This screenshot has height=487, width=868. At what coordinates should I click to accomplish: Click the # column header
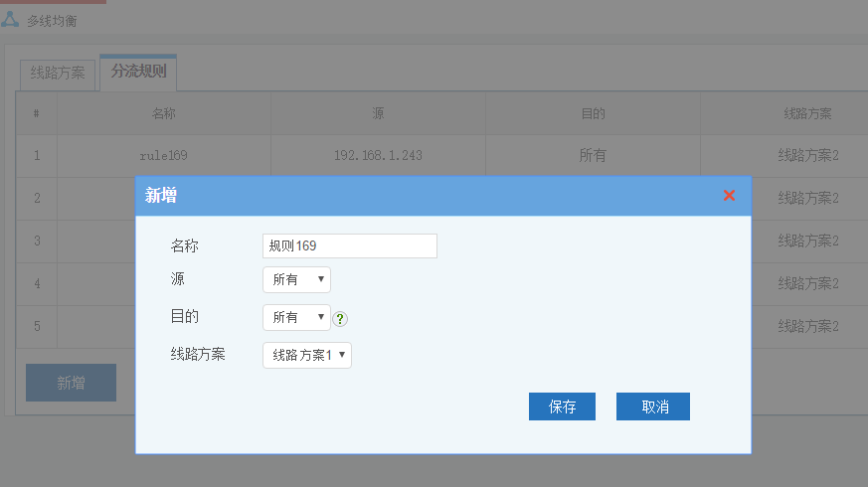(x=37, y=113)
